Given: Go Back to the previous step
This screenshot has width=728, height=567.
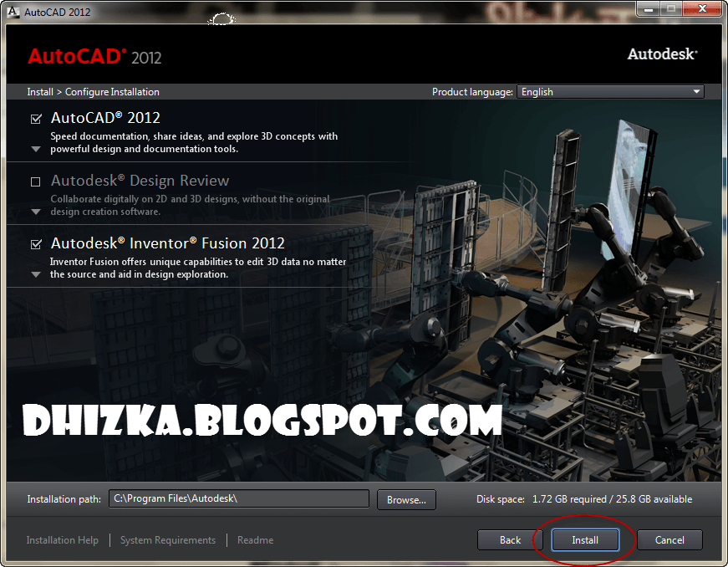Looking at the screenshot, I should 510,539.
